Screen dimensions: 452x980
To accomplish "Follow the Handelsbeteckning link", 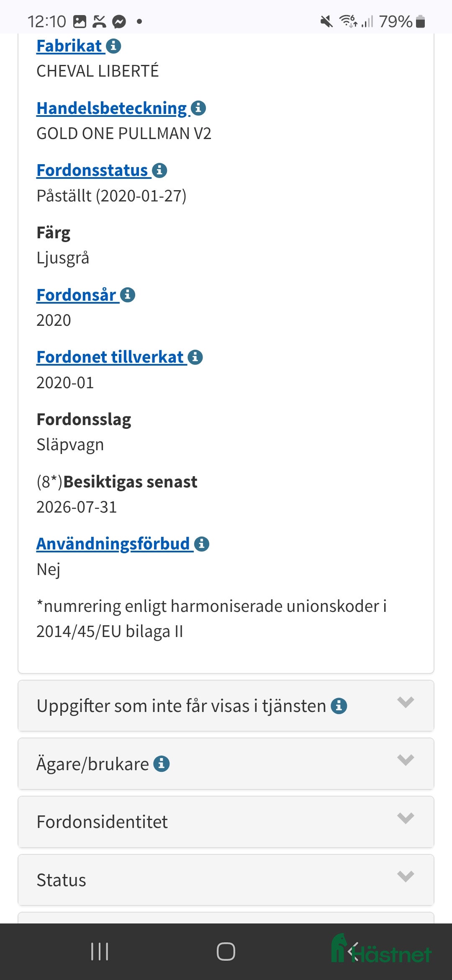I will click(x=112, y=108).
